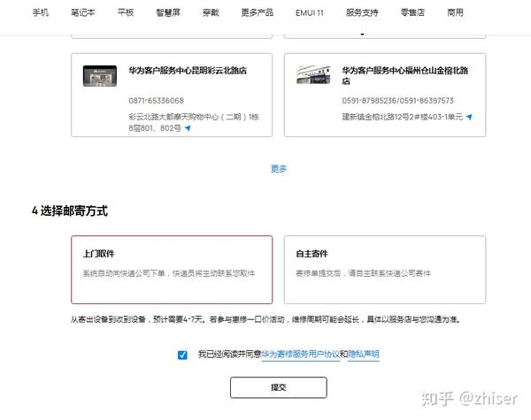531x420 pixels.
Task: Open the 平板 menu item
Action: tap(126, 13)
